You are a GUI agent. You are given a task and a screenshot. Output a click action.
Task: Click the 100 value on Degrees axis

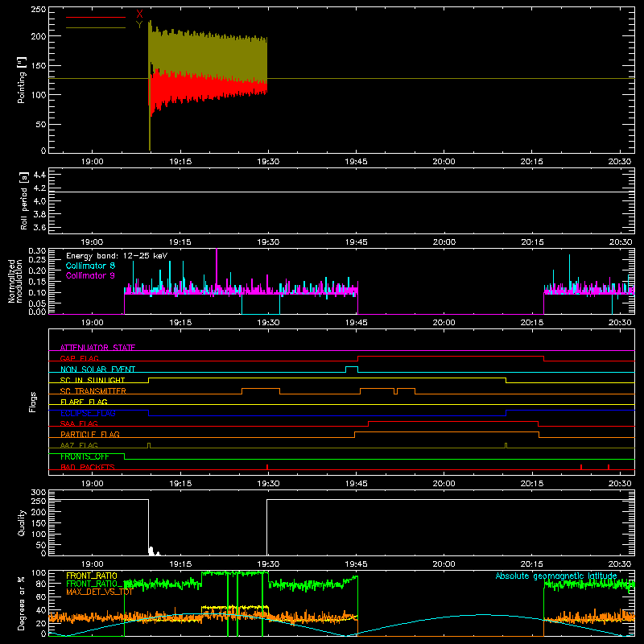pos(39,573)
